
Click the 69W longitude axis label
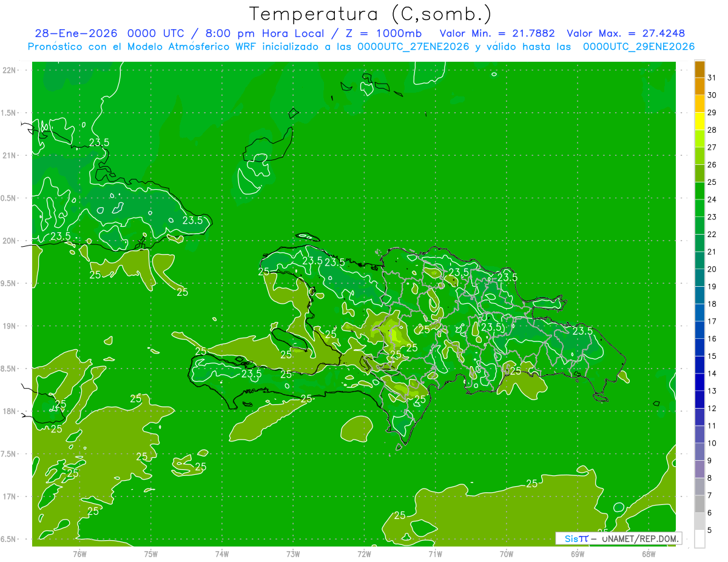point(578,554)
